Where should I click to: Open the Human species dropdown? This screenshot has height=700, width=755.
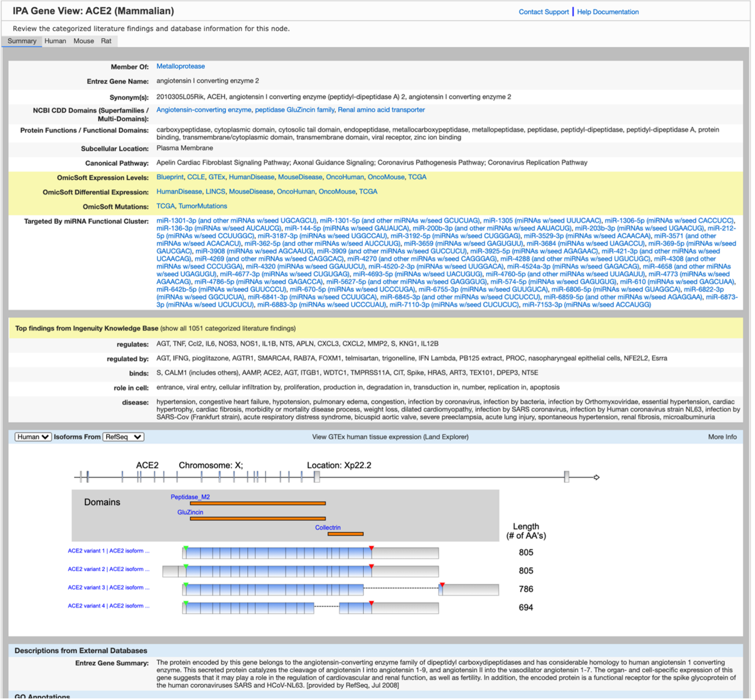pos(33,437)
